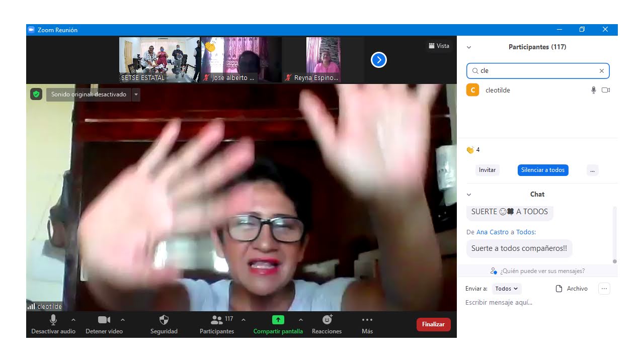The image size is (644, 362).
Task: Toggle Sonido original desactivado button
Action: (89, 94)
